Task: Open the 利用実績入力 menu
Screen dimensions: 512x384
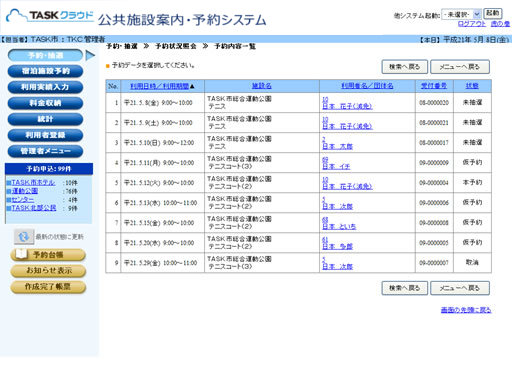Action: (45, 87)
